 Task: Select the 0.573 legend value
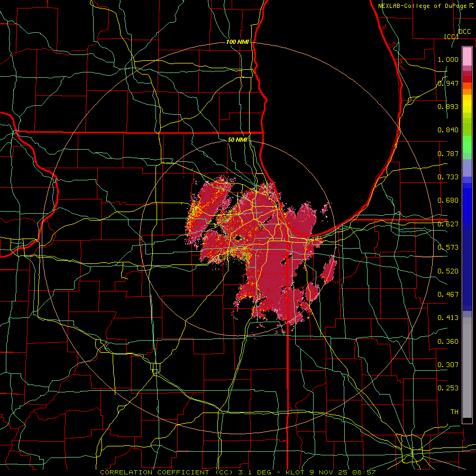(448, 248)
